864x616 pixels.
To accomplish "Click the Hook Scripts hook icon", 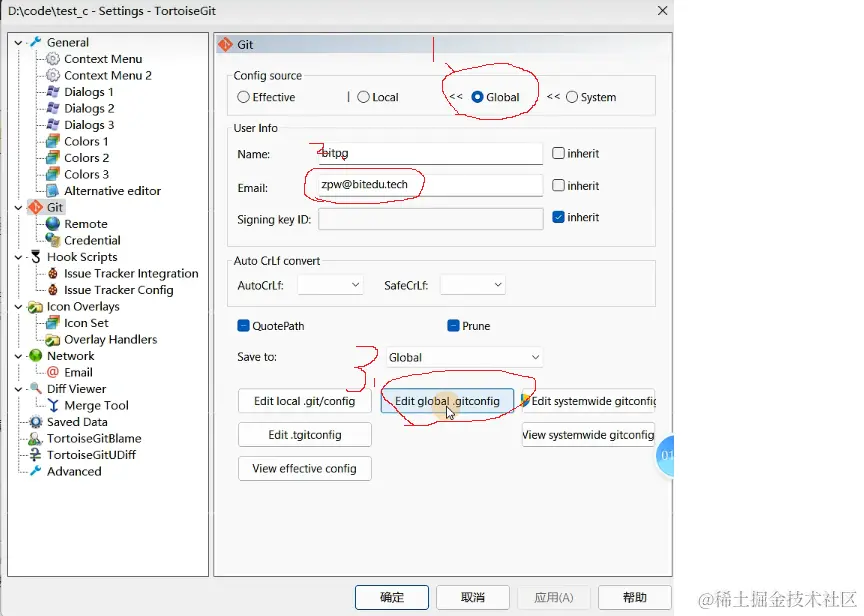I will [36, 257].
